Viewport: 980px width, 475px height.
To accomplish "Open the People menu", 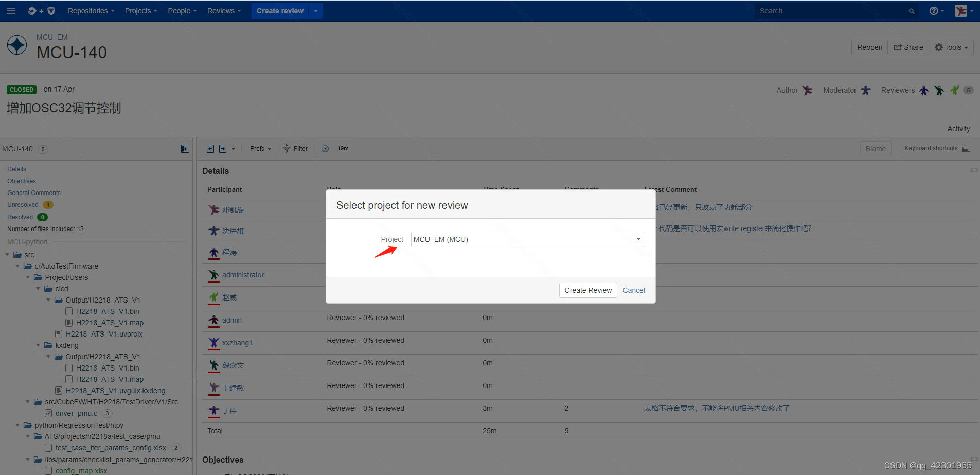I will (182, 11).
